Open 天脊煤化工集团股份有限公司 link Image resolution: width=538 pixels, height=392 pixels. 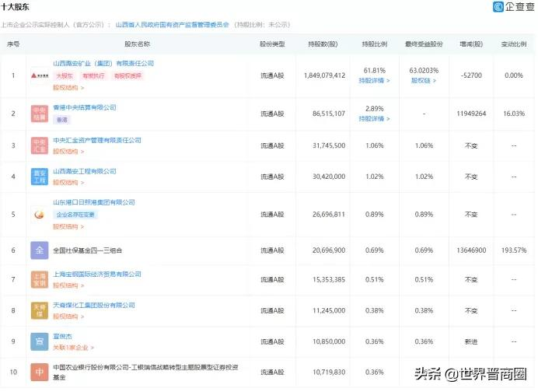[x=93, y=305]
